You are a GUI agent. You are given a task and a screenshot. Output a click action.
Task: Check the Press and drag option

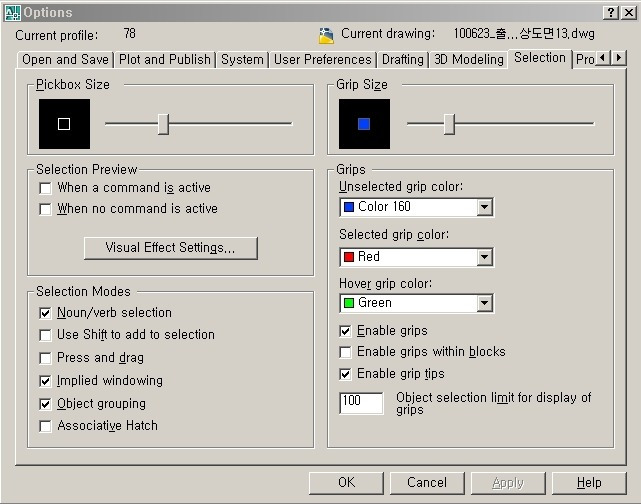point(45,358)
